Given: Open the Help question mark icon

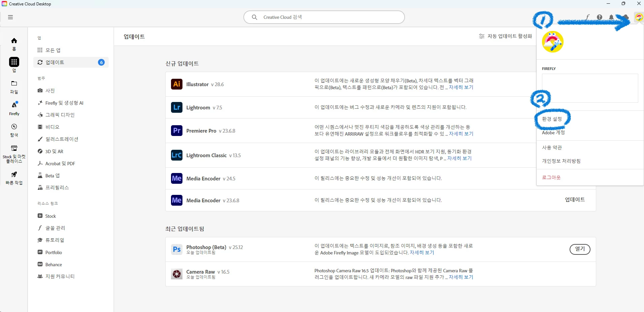Looking at the screenshot, I should (x=600, y=17).
